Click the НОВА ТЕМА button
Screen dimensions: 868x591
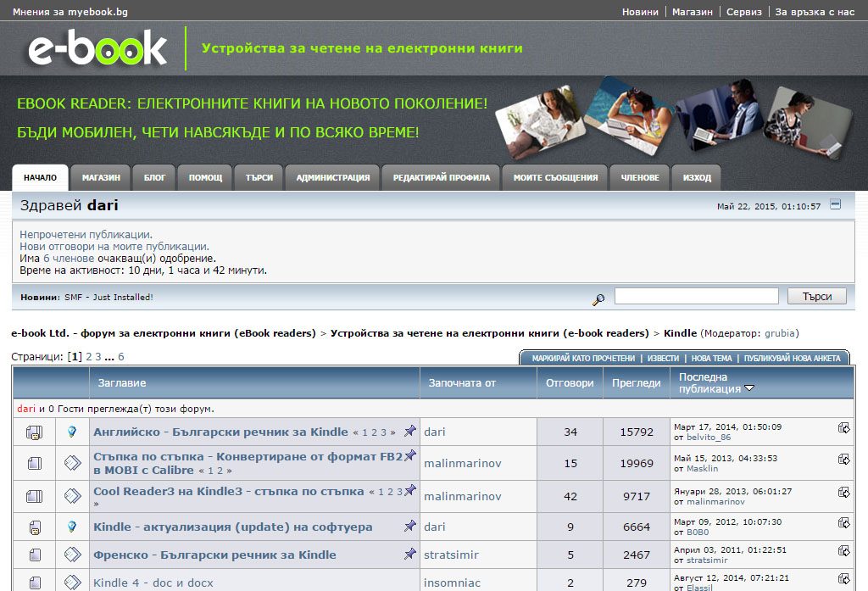tap(711, 359)
